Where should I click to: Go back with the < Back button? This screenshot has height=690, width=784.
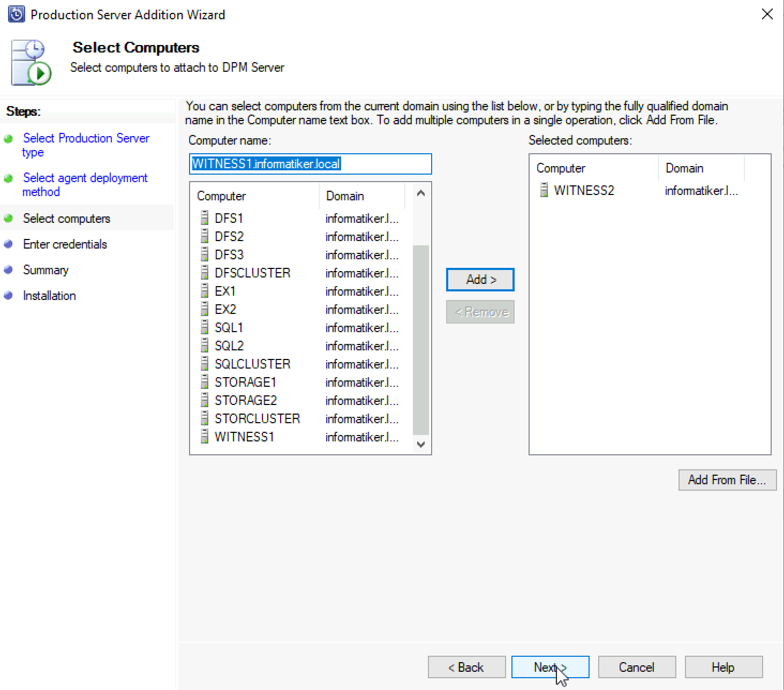tap(466, 667)
